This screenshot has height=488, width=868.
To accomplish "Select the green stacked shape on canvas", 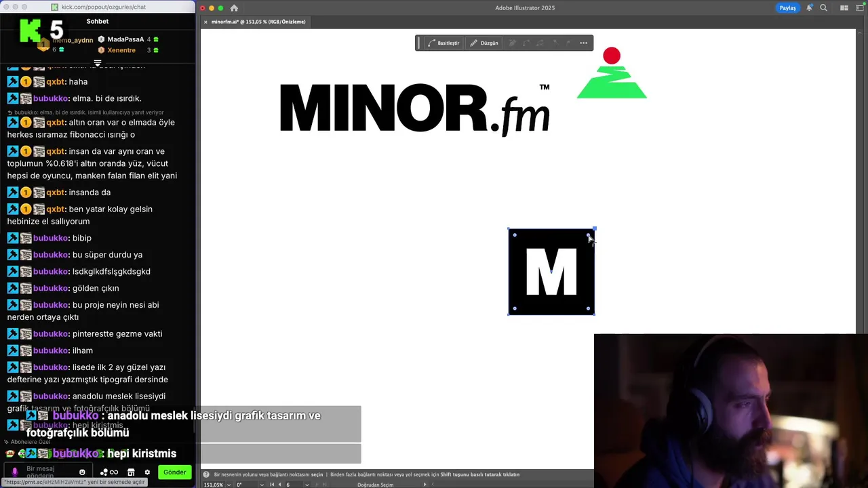I will (612, 82).
